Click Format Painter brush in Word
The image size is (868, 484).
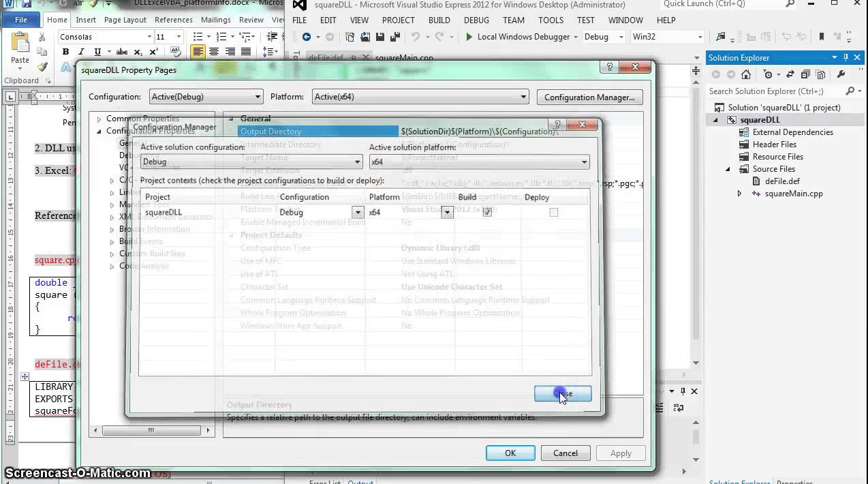42,67
